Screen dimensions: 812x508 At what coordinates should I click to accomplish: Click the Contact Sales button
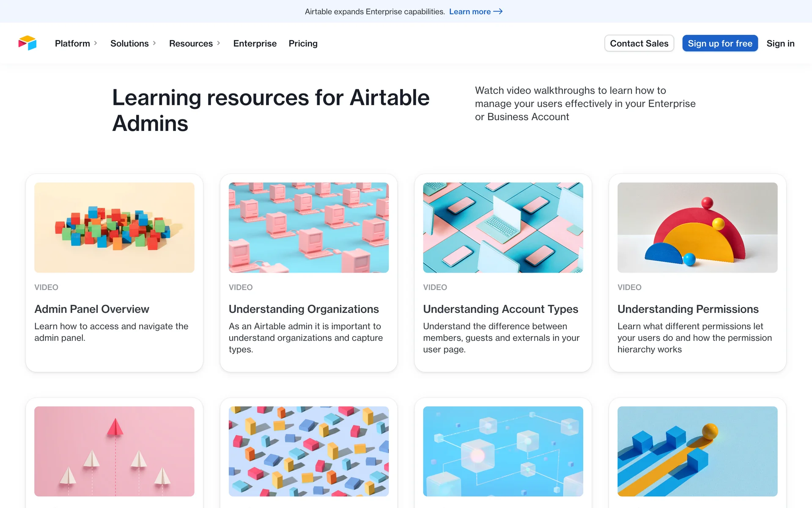(639, 43)
